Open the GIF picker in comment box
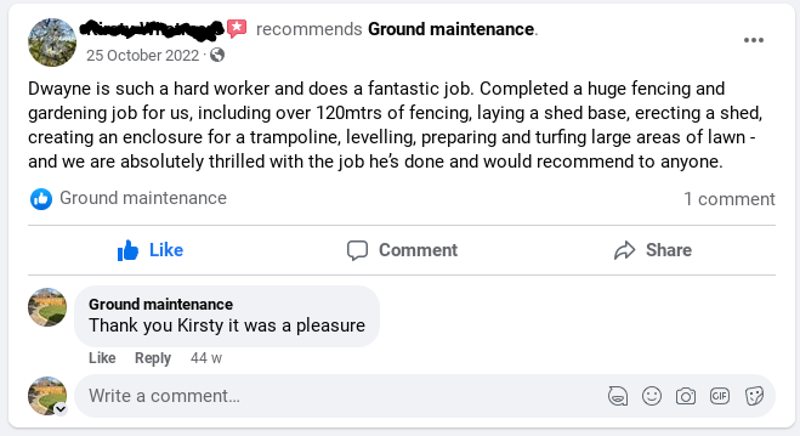This screenshot has height=436, width=800. (719, 396)
